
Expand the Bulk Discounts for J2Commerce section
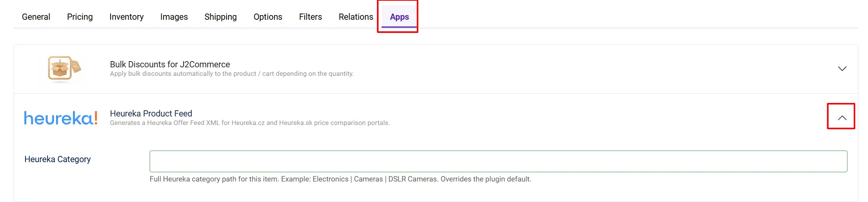point(842,68)
